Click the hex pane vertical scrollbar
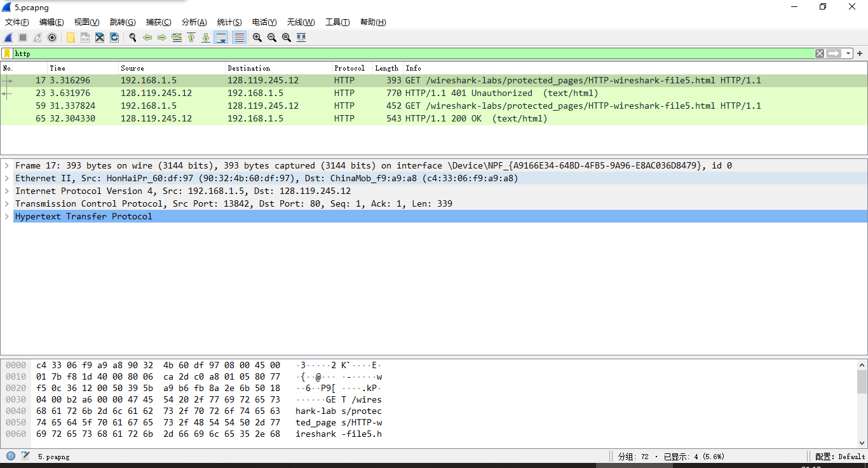Viewport: 868px width, 468px height. click(x=862, y=382)
